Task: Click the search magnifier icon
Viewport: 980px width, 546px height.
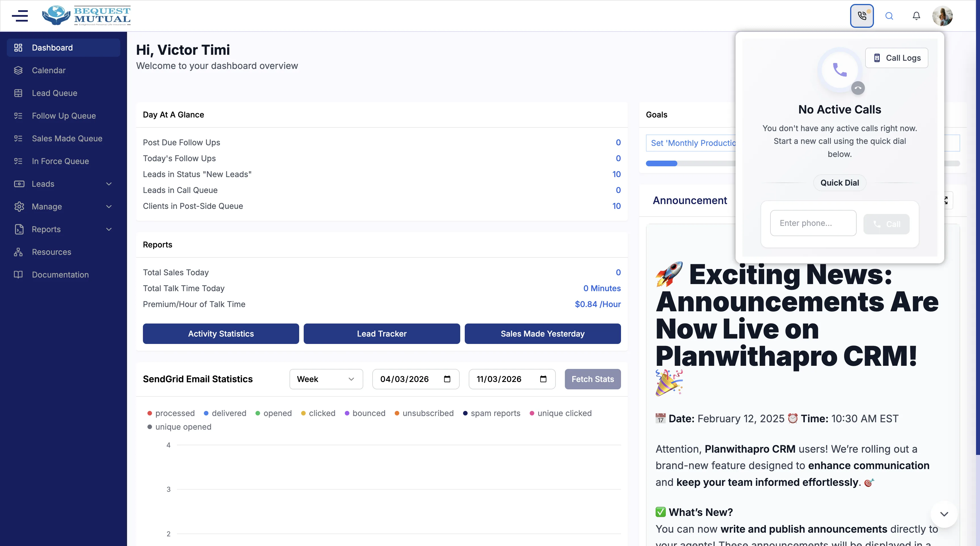Action: pos(889,16)
